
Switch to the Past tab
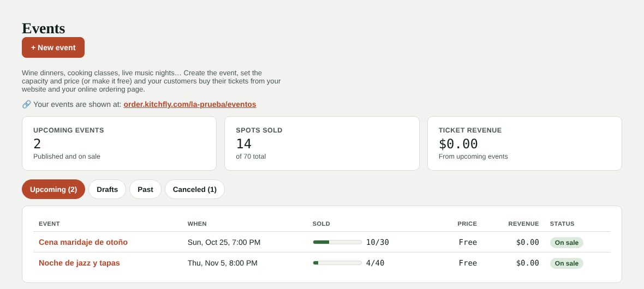[x=145, y=189]
